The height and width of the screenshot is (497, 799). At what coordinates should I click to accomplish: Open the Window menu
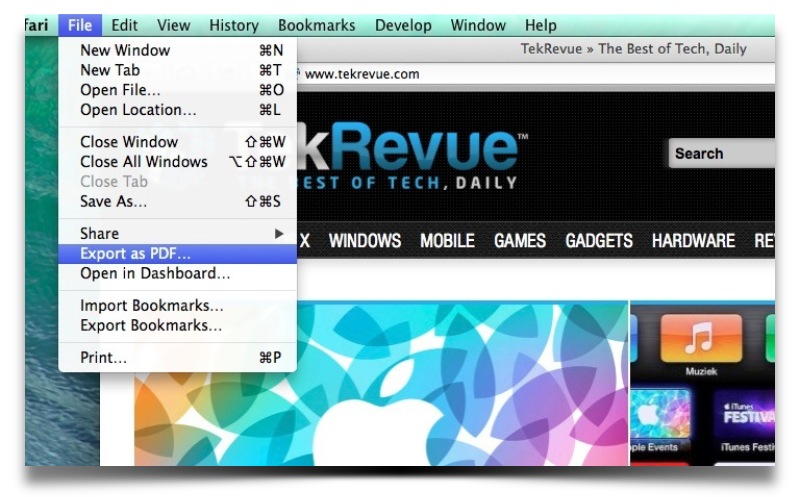point(478,25)
